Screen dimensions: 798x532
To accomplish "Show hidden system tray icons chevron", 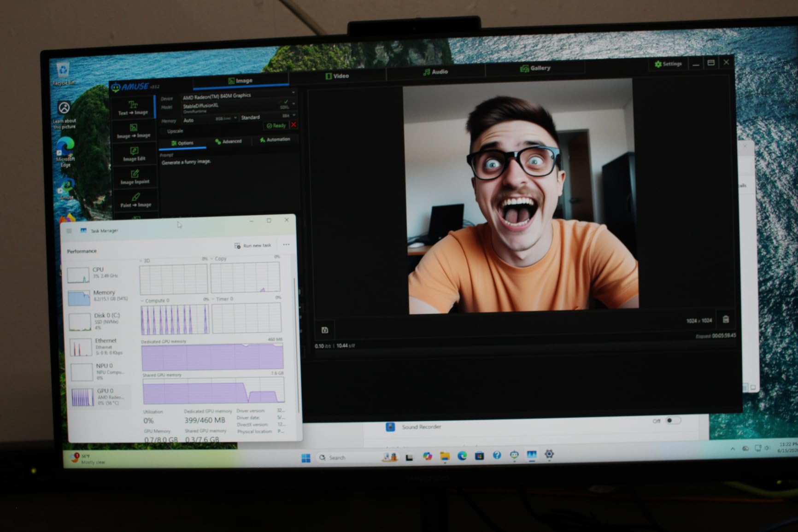I will pyautogui.click(x=733, y=449).
